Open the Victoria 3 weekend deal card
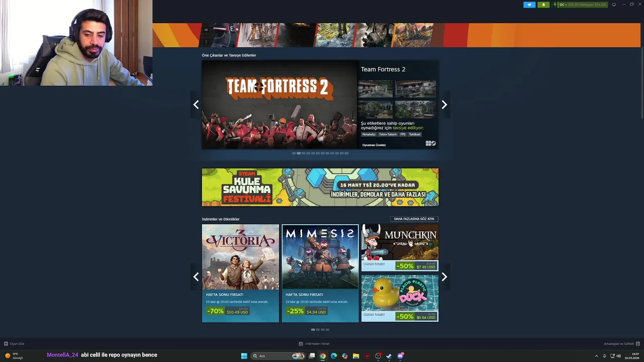644x362 pixels. pyautogui.click(x=240, y=273)
